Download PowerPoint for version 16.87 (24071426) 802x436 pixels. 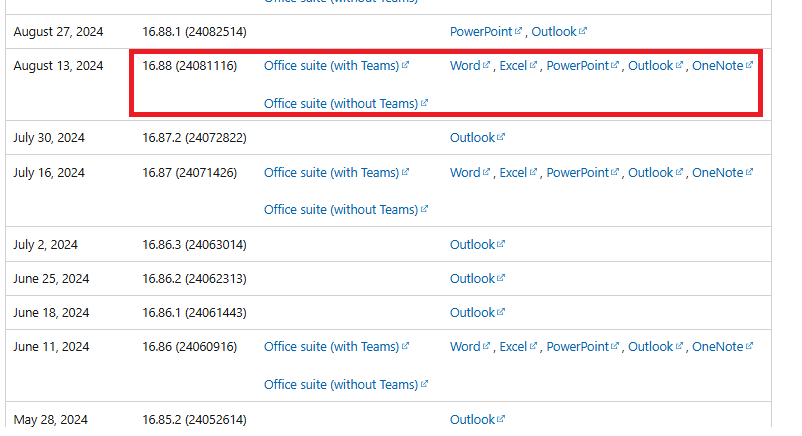coord(582,173)
